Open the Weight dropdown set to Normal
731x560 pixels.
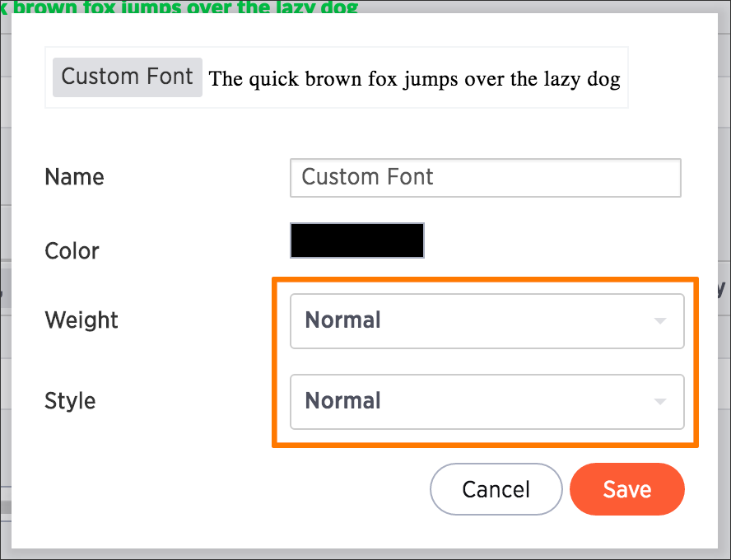pyautogui.click(x=487, y=321)
